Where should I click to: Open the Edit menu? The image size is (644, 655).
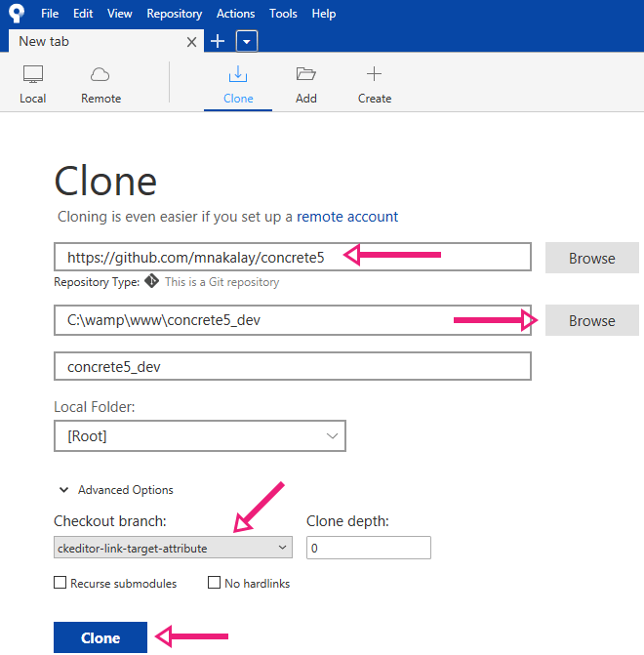pyautogui.click(x=83, y=14)
